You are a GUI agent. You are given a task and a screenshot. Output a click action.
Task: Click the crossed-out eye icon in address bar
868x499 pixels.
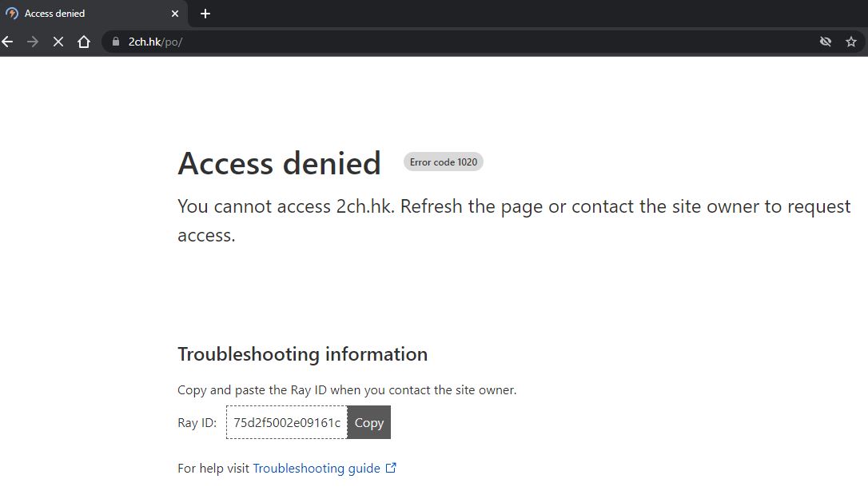click(826, 42)
